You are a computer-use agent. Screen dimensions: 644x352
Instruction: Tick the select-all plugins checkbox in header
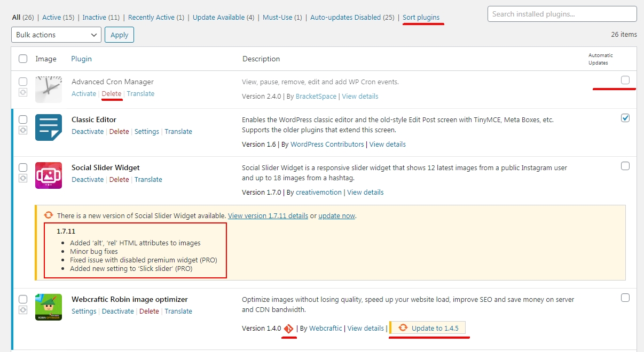[x=23, y=59]
